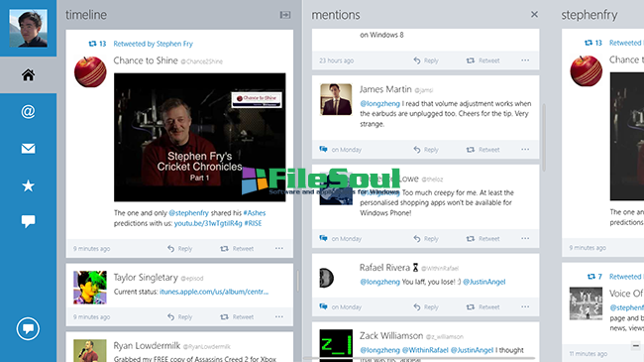Click the stephenfry column header title
The width and height of the screenshot is (644, 362).
590,15
